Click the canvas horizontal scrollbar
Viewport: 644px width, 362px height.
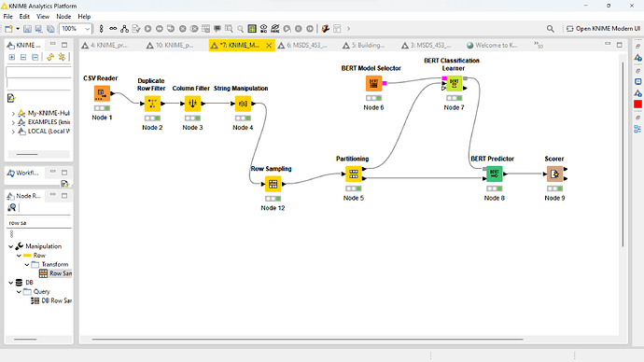(x=308, y=340)
